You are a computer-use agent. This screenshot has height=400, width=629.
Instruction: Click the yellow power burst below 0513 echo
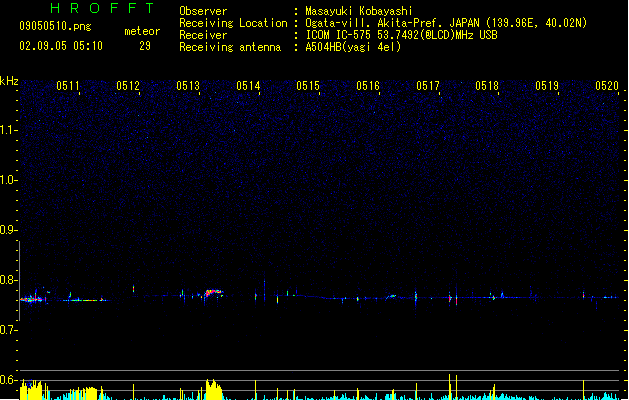tap(213, 389)
